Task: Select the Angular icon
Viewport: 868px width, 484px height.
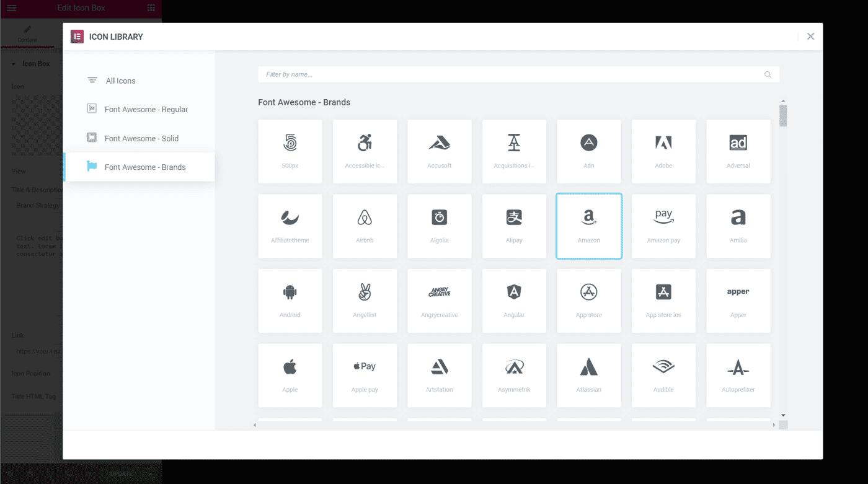Action: tap(514, 301)
